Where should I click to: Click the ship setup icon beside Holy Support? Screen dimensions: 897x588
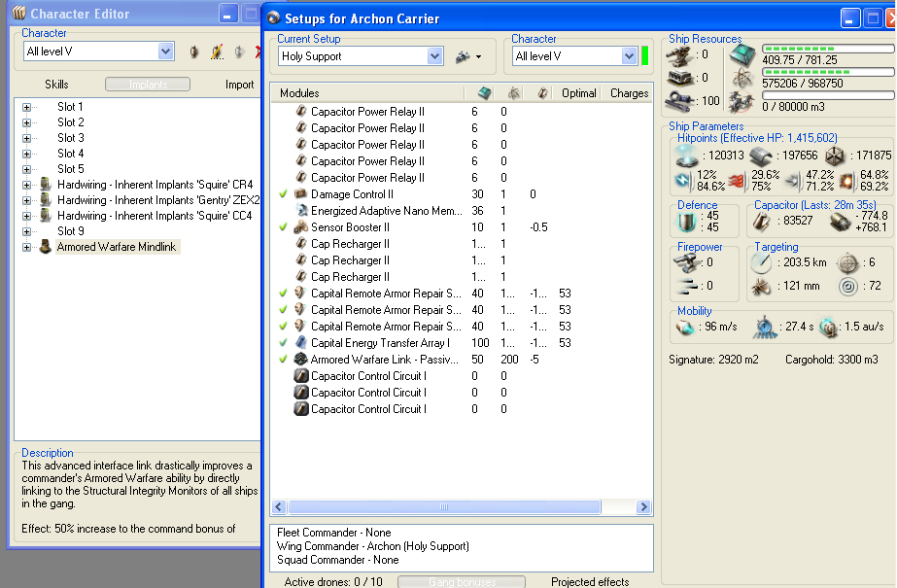point(463,56)
